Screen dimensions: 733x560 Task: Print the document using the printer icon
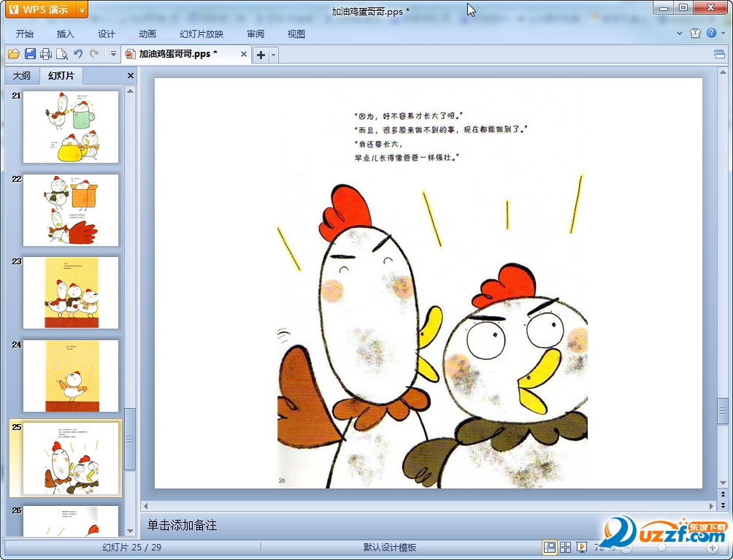(46, 54)
